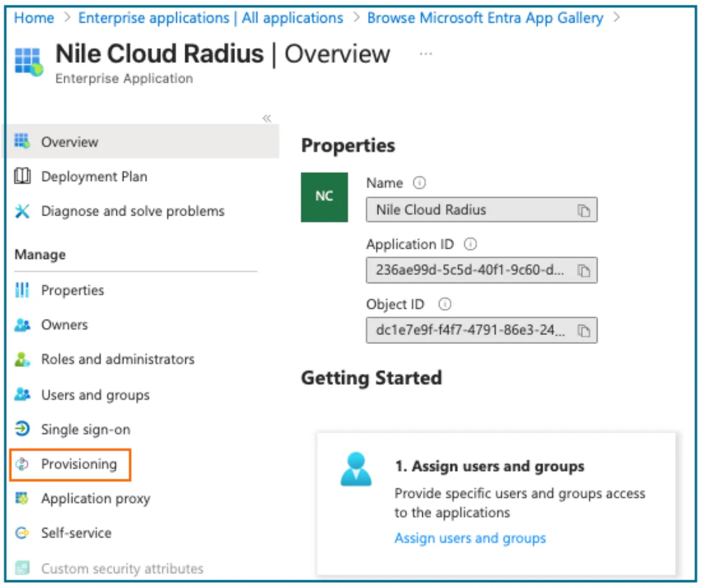Open Self-service settings
This screenshot has width=702, height=588.
pyautogui.click(x=76, y=533)
